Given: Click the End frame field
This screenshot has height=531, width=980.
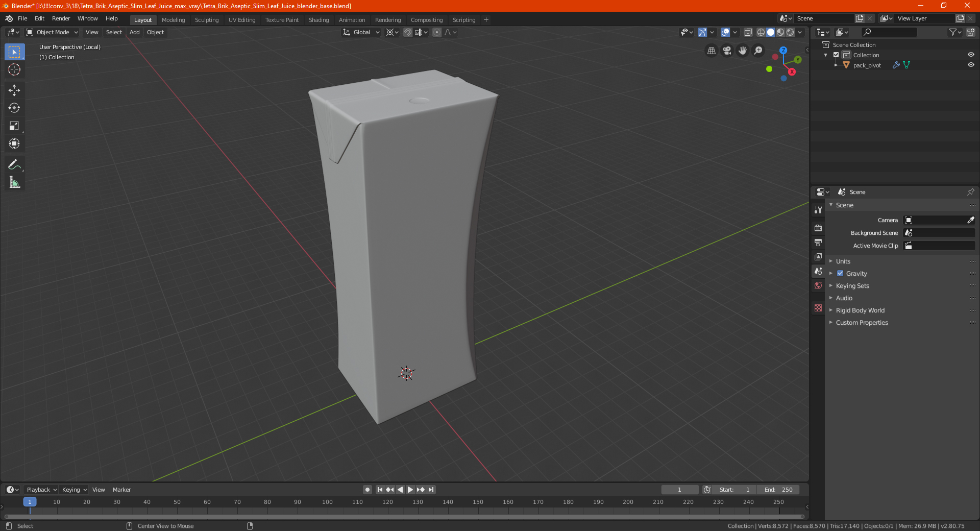Looking at the screenshot, I should click(x=778, y=490).
